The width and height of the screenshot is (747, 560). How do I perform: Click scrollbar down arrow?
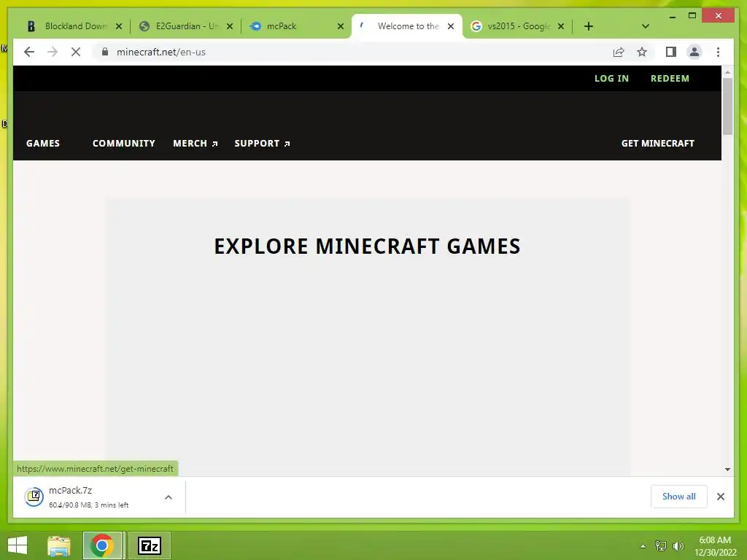pyautogui.click(x=727, y=470)
